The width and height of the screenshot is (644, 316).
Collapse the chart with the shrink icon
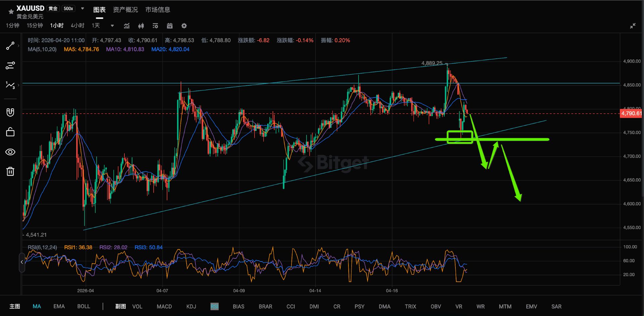pyautogui.click(x=633, y=26)
